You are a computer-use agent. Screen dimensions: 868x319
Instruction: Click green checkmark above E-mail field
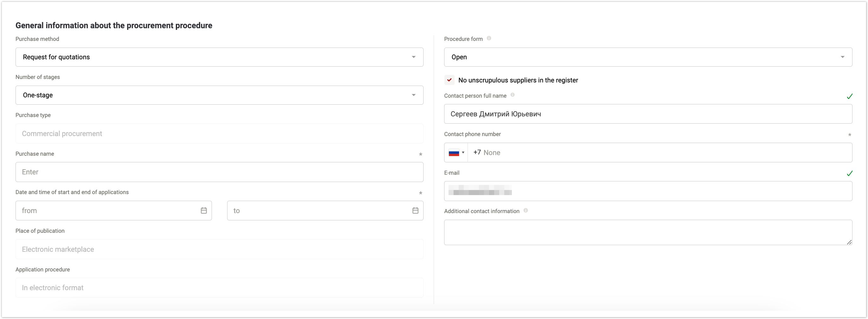[x=849, y=173]
